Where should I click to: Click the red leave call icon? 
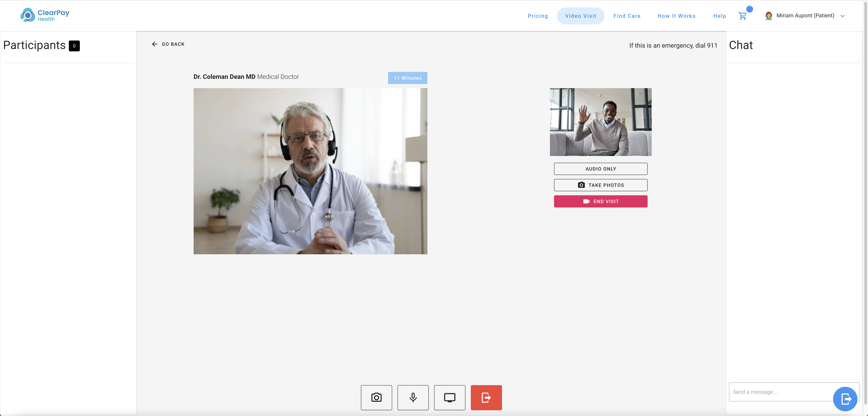click(x=486, y=398)
